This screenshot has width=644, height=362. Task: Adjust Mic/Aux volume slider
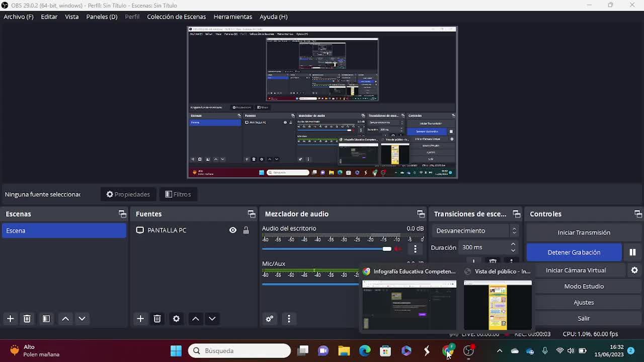[x=310, y=284]
